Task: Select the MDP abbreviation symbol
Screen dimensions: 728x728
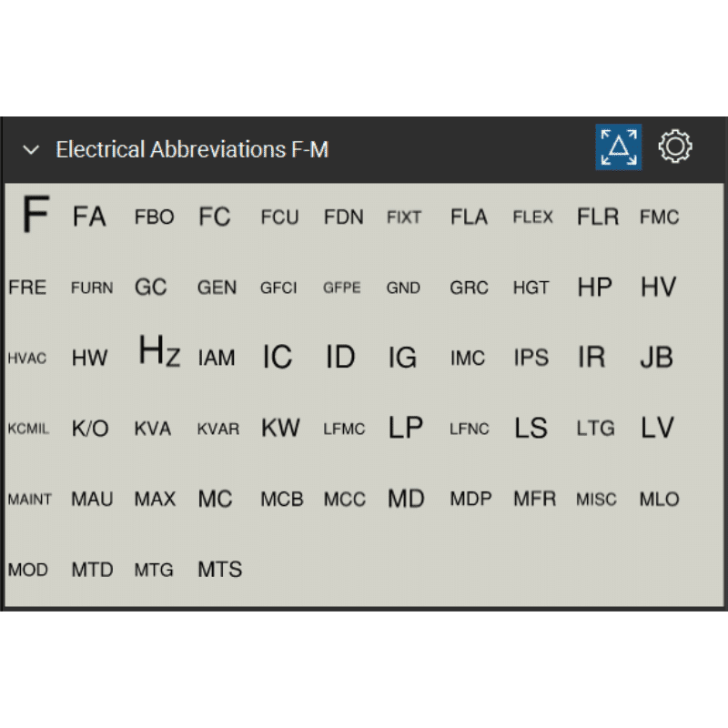Action: point(470,500)
